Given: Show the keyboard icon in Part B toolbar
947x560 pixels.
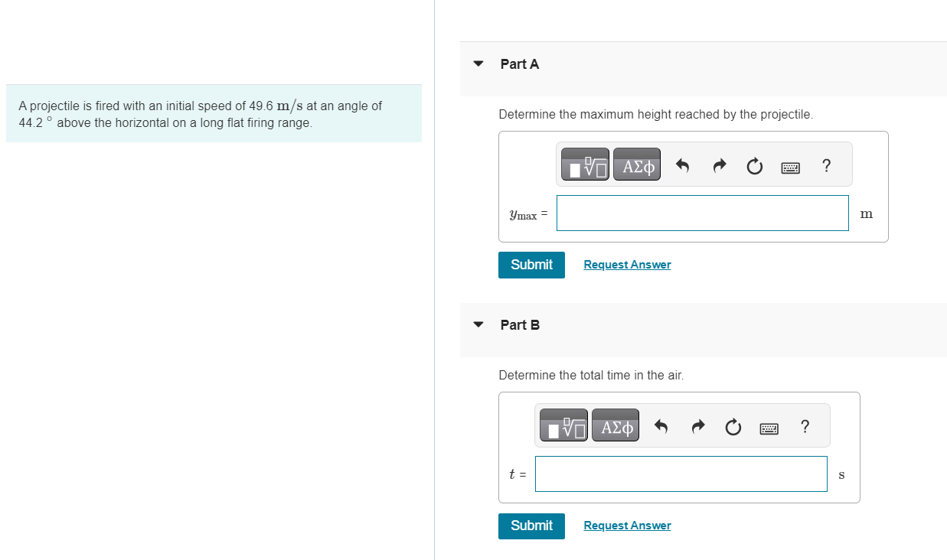Looking at the screenshot, I should click(x=769, y=427).
